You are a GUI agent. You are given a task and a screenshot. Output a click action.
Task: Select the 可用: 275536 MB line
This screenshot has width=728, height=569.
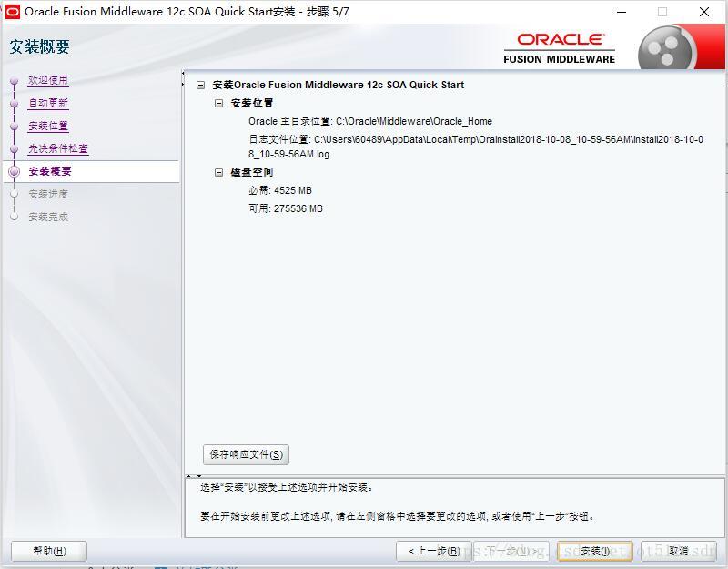286,208
